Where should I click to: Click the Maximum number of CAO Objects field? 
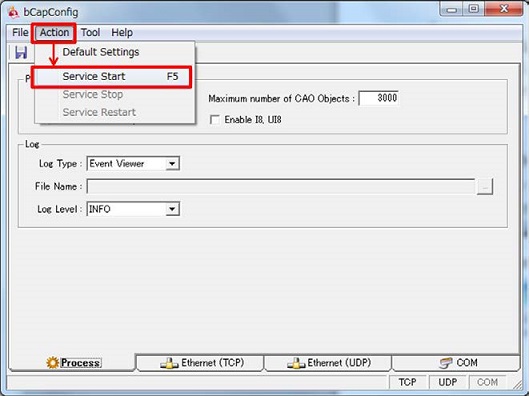(379, 98)
